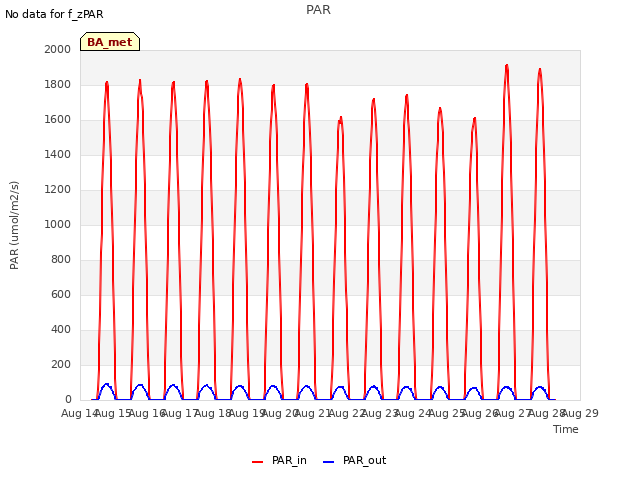Click the first PAR_in peak after Aug 14

point(107,82)
